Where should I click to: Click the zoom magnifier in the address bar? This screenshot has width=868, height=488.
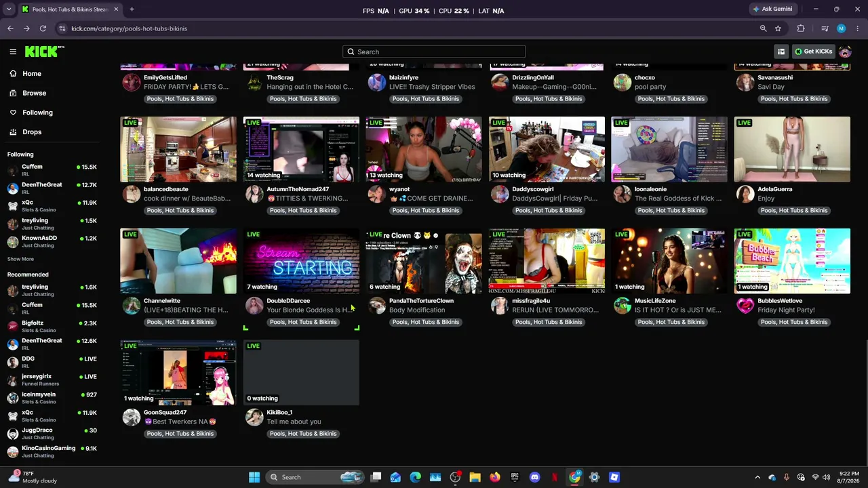(763, 28)
